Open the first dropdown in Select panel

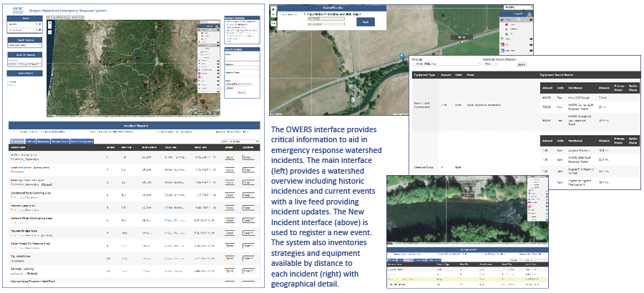pyautogui.click(x=23, y=24)
